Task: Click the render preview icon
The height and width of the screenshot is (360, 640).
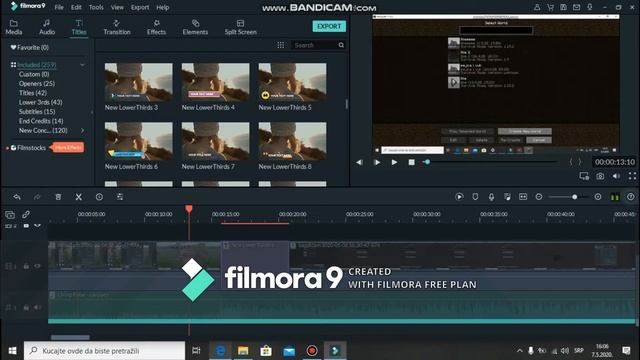Action: coord(459,197)
